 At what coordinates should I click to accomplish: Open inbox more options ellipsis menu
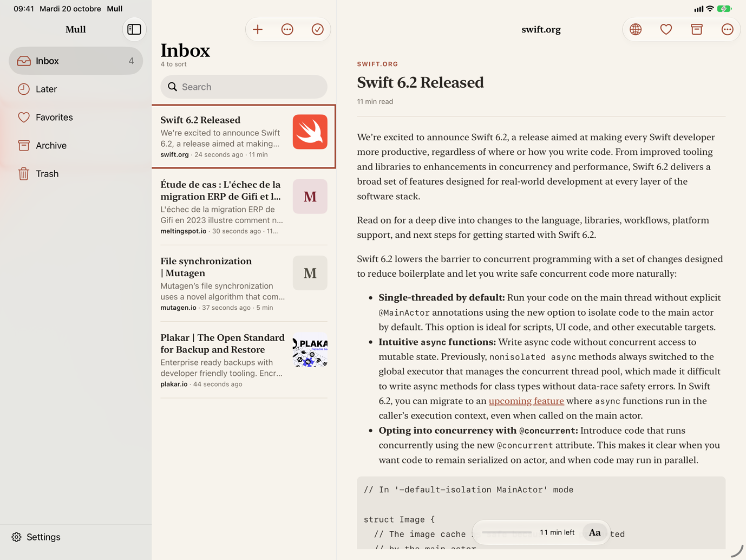point(287,29)
